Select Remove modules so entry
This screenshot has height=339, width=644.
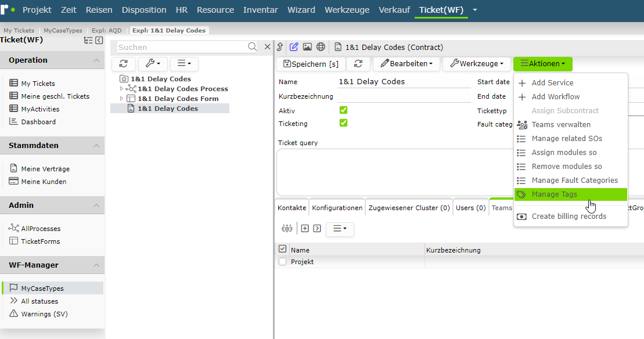pos(571,167)
